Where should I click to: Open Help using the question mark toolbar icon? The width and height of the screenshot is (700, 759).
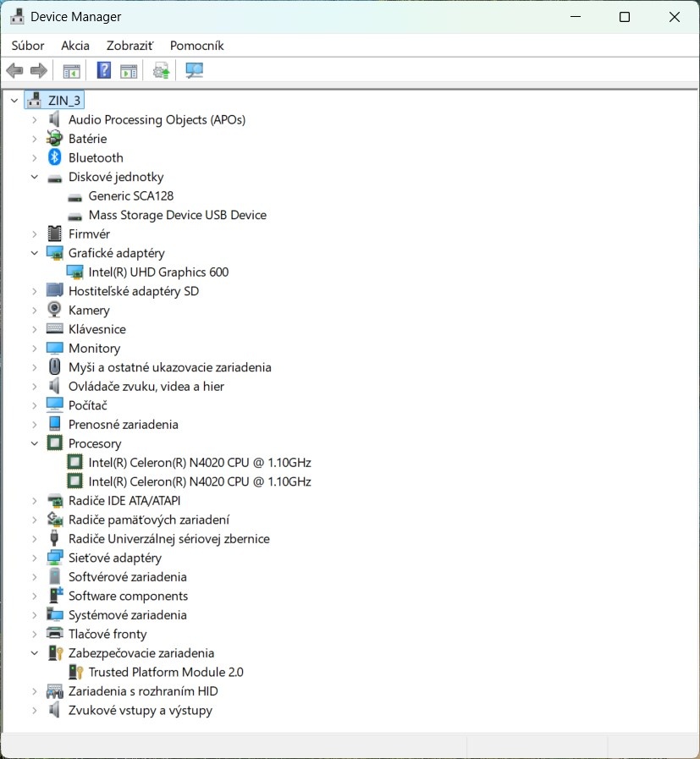[102, 70]
